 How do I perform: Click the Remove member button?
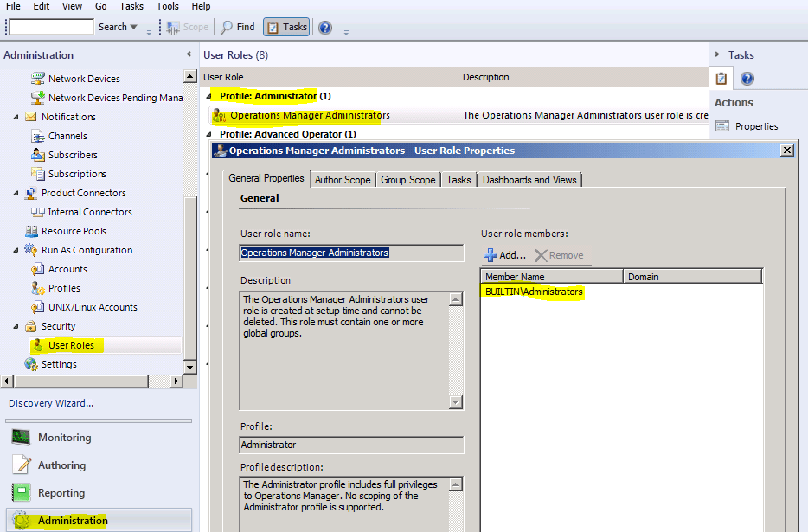pyautogui.click(x=560, y=255)
